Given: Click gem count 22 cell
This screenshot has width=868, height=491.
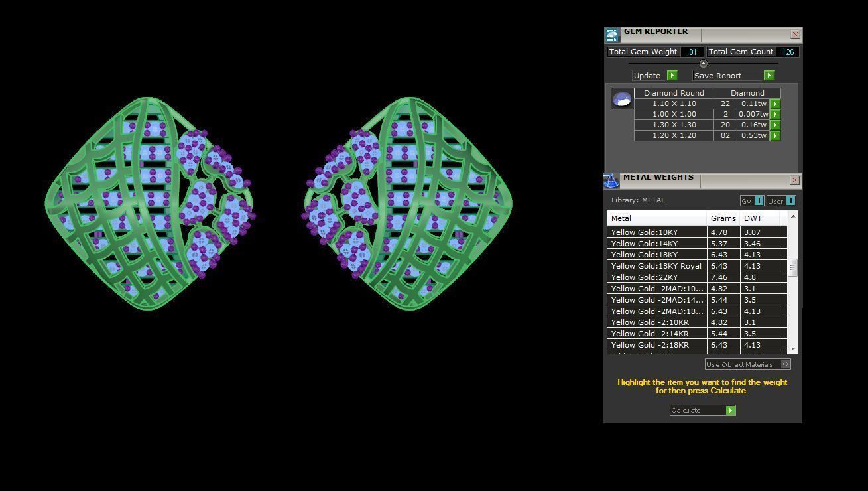Looking at the screenshot, I should click(x=725, y=104).
